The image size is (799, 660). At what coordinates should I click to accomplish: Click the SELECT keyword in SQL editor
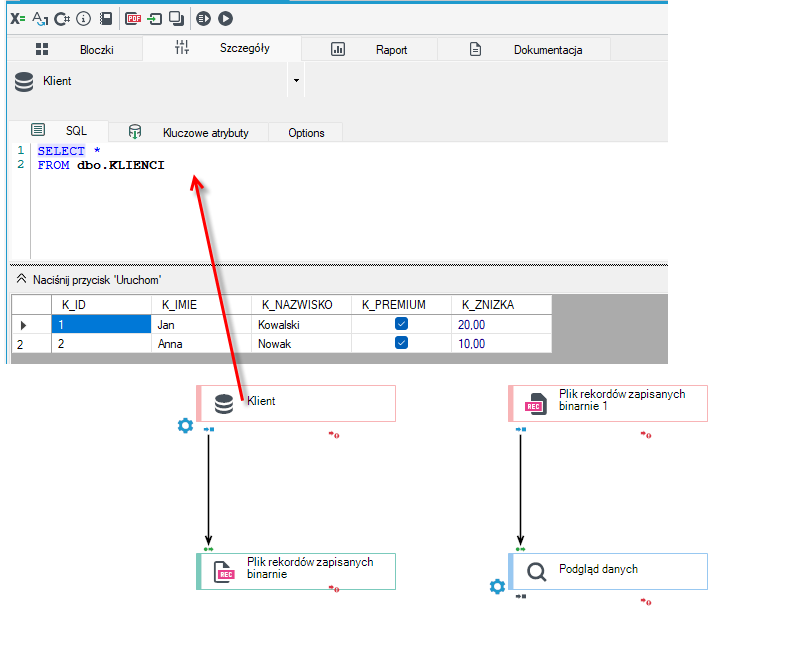pyautogui.click(x=61, y=151)
